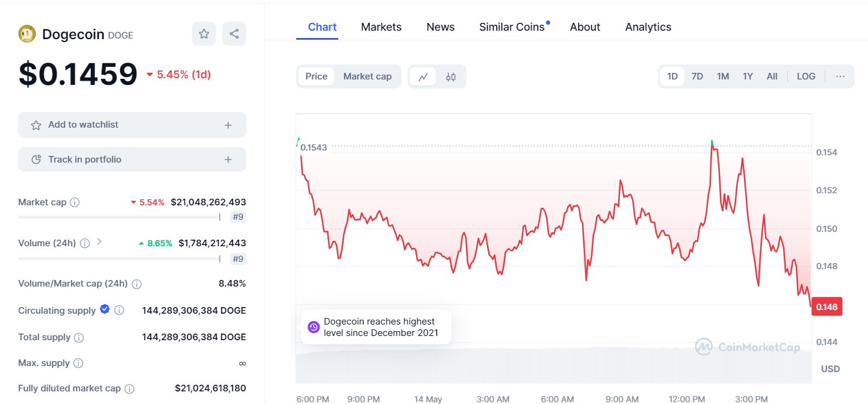The width and height of the screenshot is (868, 404).
Task: Click plus sign on Add to watchlist
Action: [x=228, y=125]
